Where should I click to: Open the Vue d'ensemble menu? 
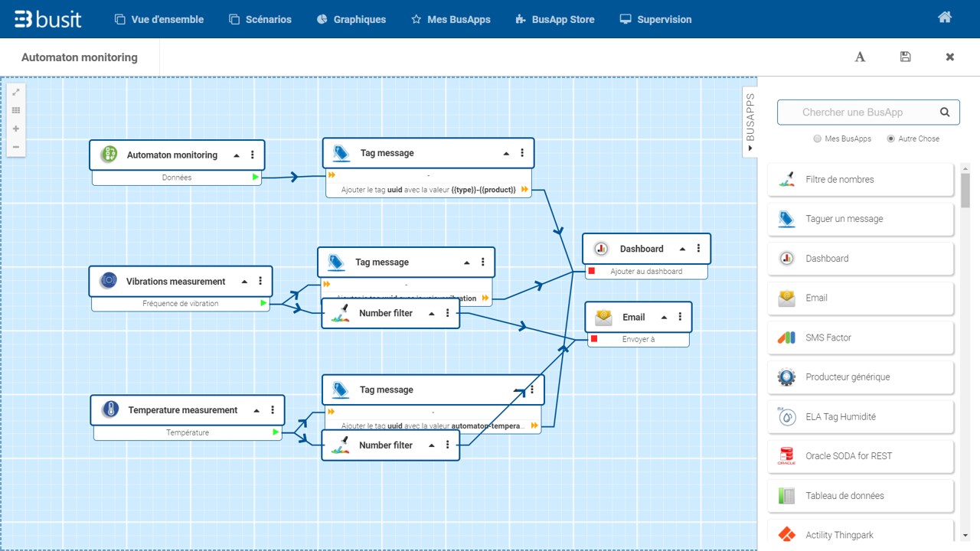[159, 19]
